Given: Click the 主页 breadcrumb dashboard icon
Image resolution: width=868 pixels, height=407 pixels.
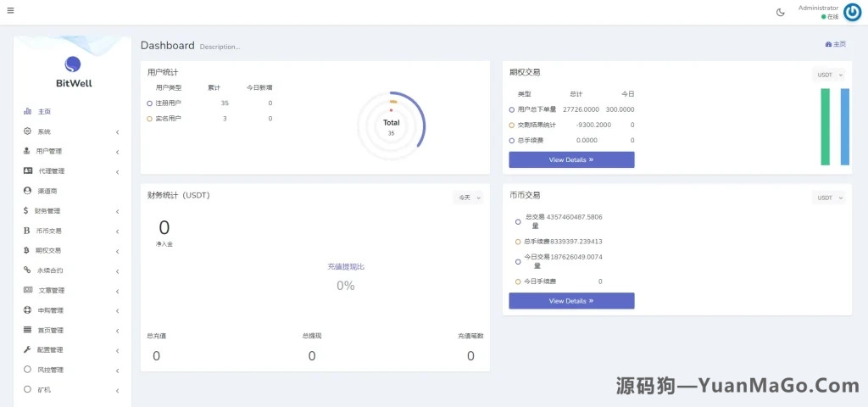Looking at the screenshot, I should pos(828,44).
